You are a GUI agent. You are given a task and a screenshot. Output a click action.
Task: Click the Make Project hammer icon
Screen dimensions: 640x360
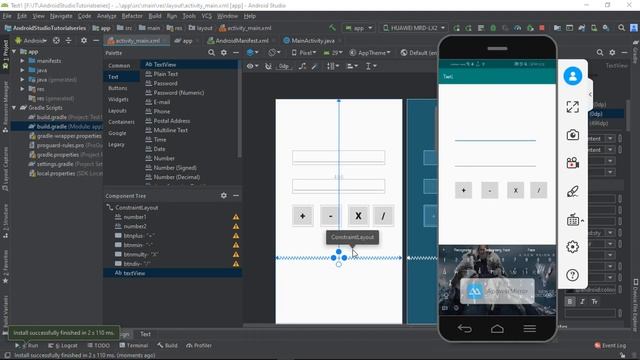tap(333, 28)
